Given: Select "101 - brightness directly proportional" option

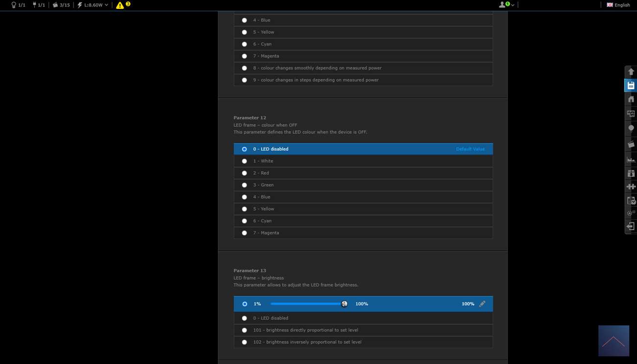Looking at the screenshot, I should [x=245, y=330].
